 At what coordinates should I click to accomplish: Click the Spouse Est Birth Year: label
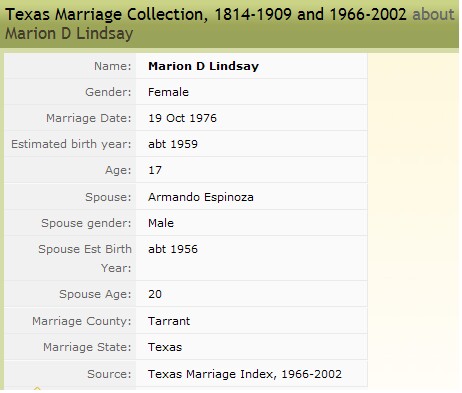(x=85, y=258)
